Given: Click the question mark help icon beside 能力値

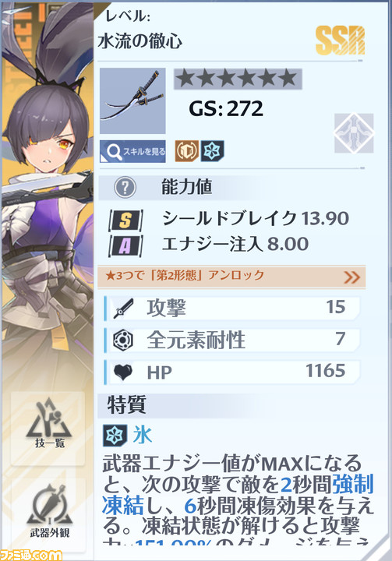Looking at the screenshot, I should (x=125, y=188).
